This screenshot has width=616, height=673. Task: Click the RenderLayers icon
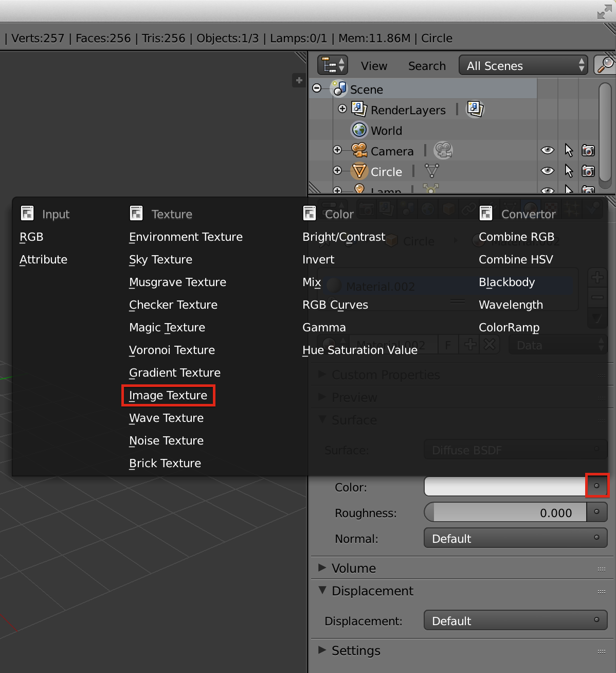pyautogui.click(x=359, y=109)
